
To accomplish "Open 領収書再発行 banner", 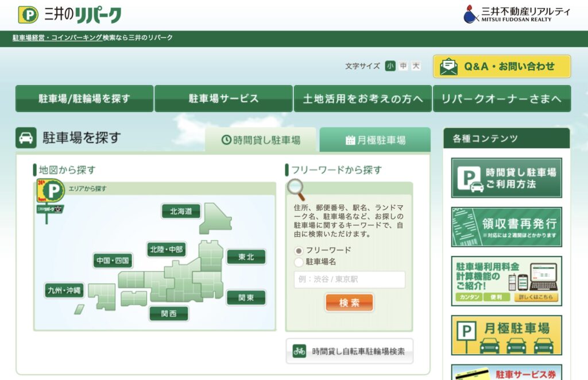I will point(506,227).
